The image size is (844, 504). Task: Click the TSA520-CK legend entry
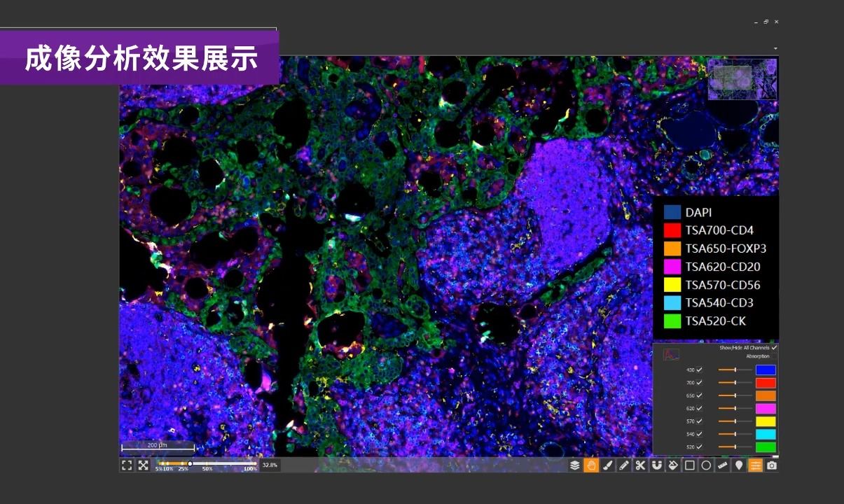pyautogui.click(x=705, y=321)
